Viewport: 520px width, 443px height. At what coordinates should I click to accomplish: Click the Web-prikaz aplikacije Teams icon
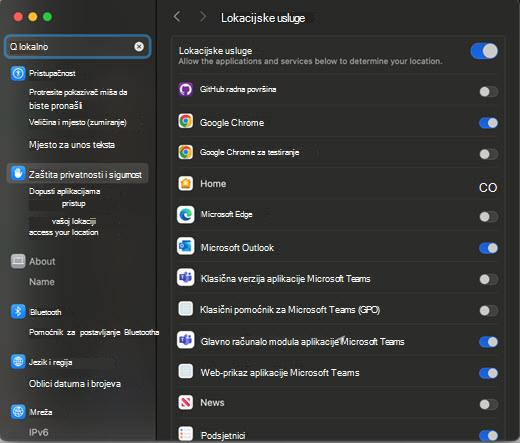coord(185,371)
